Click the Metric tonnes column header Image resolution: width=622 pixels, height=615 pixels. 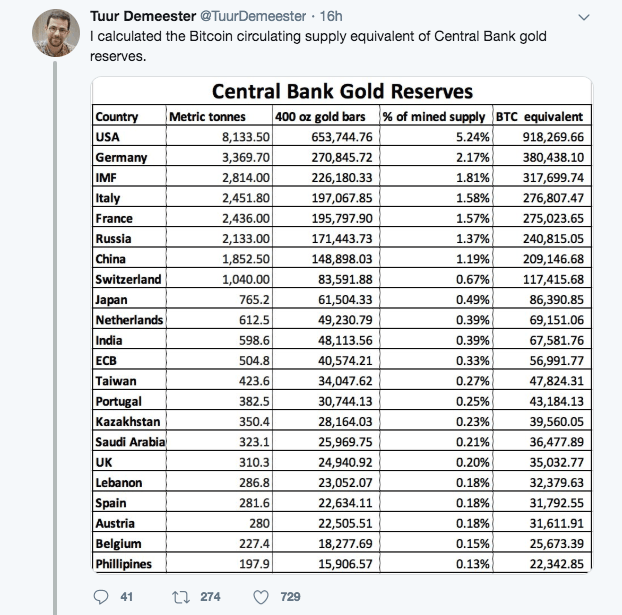coord(207,117)
